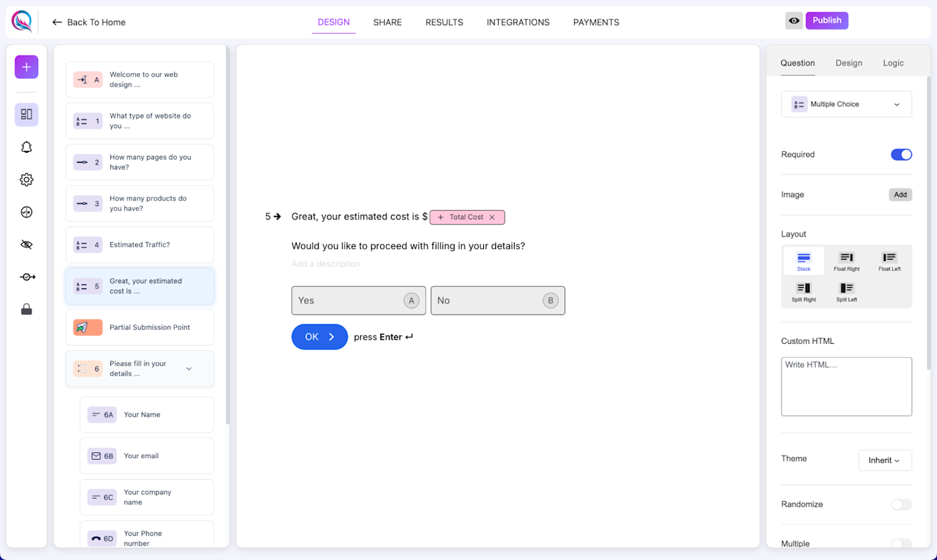This screenshot has width=937, height=560.
Task: Open the Theme Inherit dropdown
Action: coord(885,460)
